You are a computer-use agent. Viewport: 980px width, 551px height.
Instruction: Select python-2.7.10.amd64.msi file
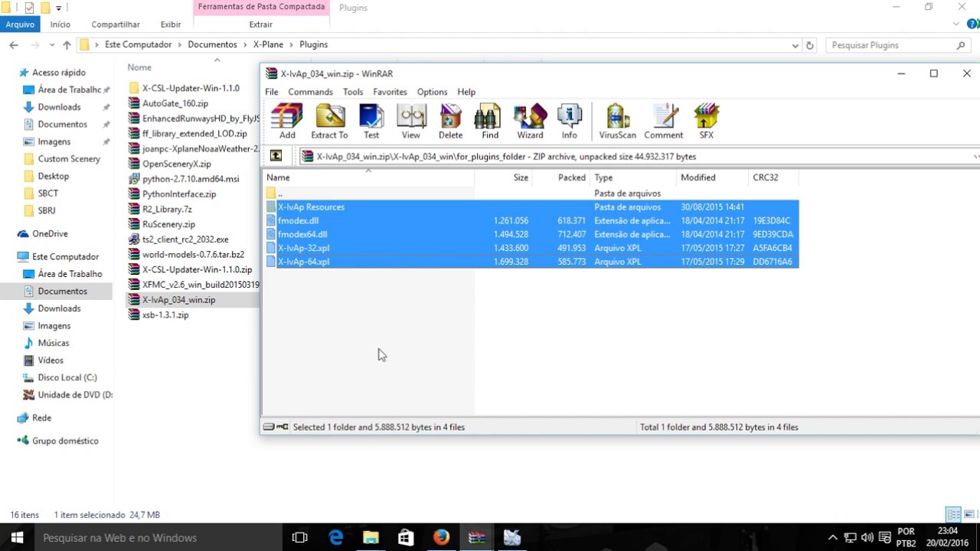[190, 178]
